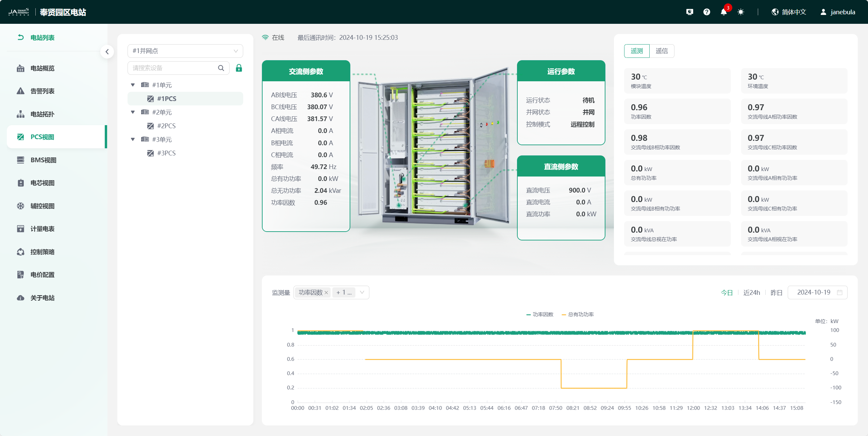Click the monitor screen icon in header
868x436 pixels.
(689, 12)
